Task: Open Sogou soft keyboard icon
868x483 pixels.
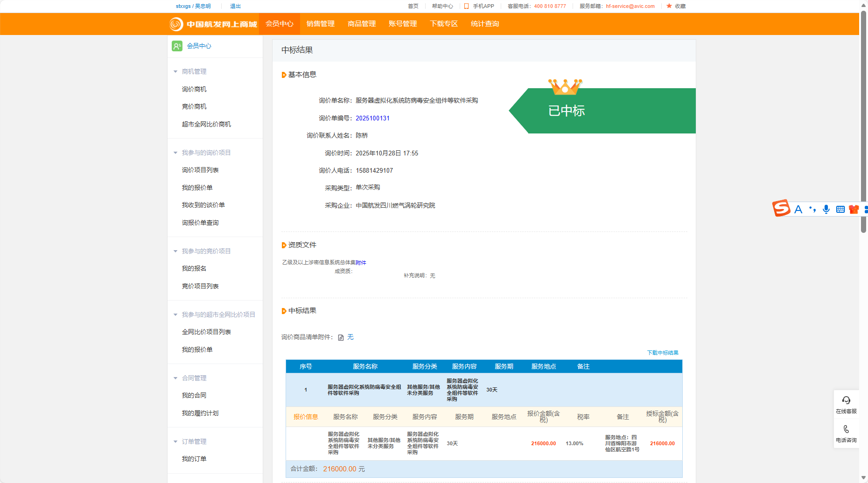Action: pyautogui.click(x=840, y=209)
